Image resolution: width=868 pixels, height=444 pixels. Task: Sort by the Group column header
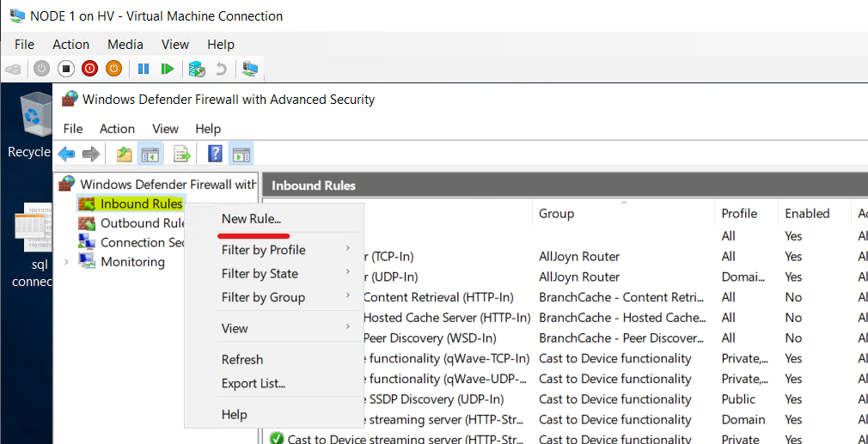pyautogui.click(x=624, y=214)
